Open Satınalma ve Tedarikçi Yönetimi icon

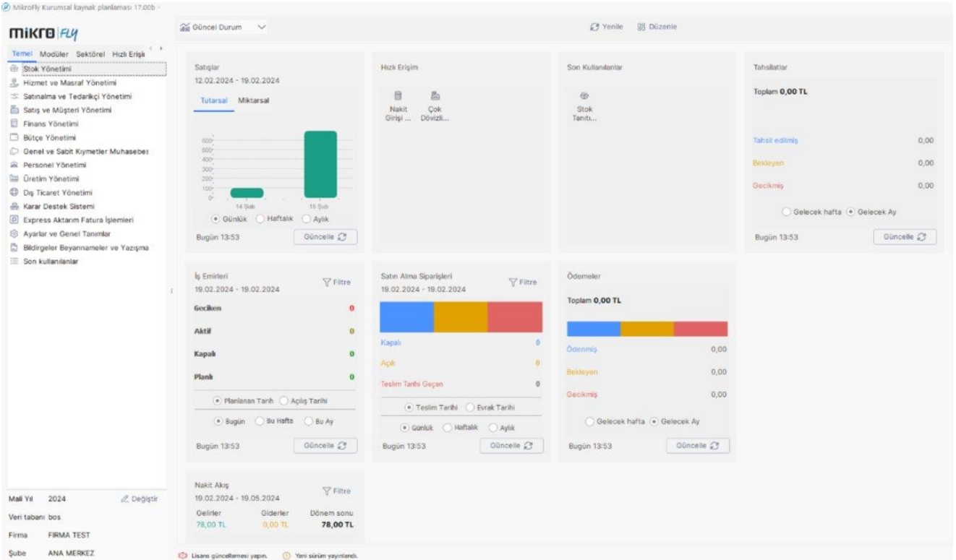pyautogui.click(x=14, y=97)
